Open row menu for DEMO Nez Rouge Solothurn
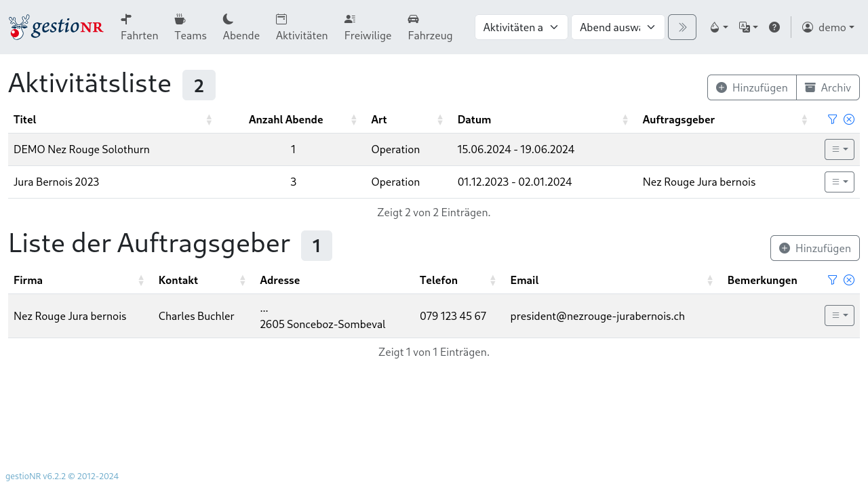Screen dimensions: 868x488 839,149
